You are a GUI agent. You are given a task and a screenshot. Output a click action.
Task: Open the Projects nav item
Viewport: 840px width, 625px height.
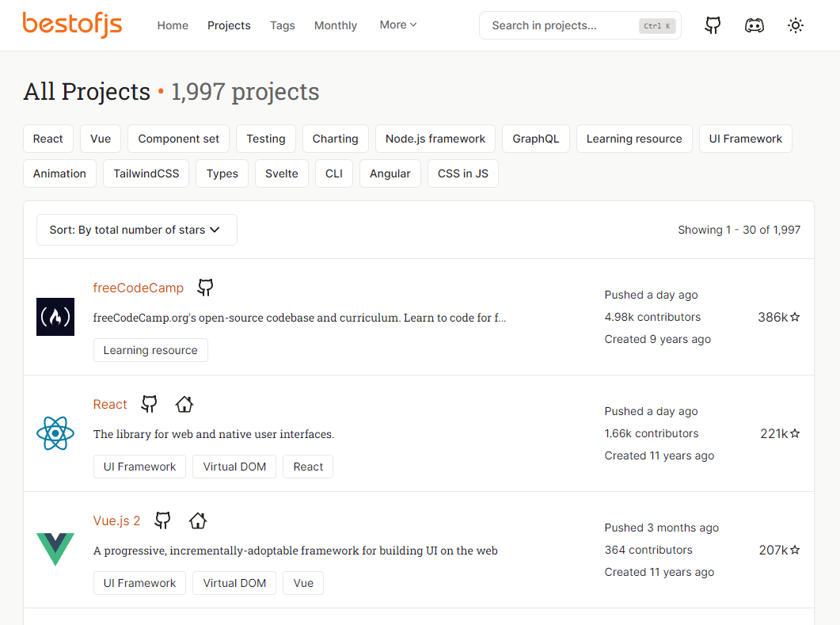(229, 25)
